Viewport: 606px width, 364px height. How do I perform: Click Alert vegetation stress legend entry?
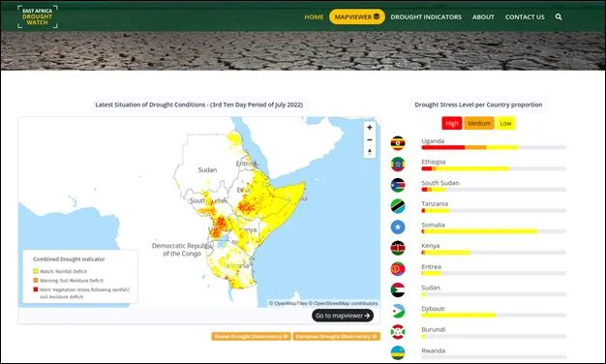point(81,293)
